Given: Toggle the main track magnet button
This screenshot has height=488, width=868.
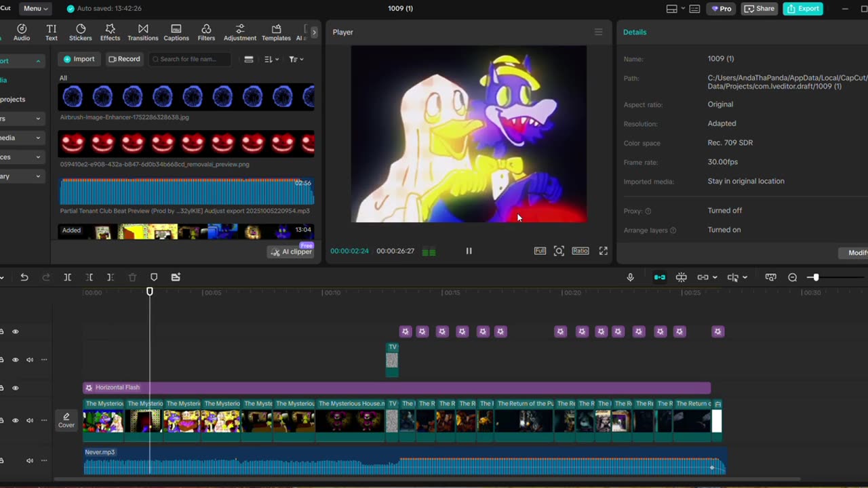Looking at the screenshot, I should (659, 277).
